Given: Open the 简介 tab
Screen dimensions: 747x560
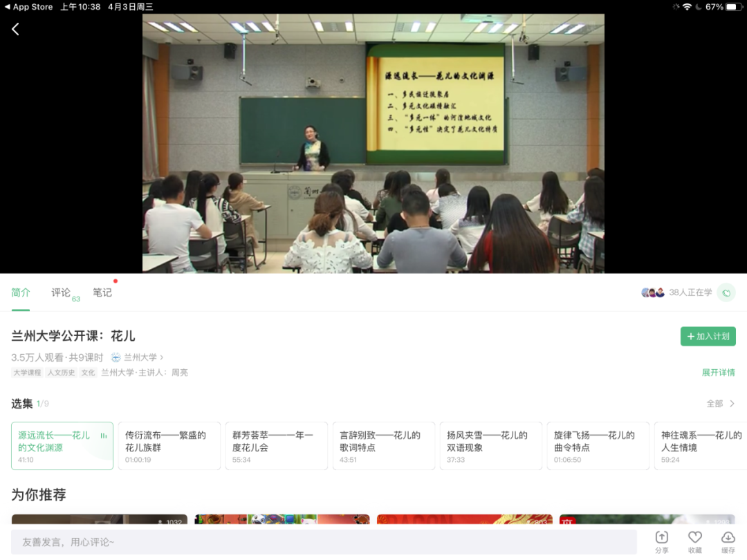Looking at the screenshot, I should [21, 292].
